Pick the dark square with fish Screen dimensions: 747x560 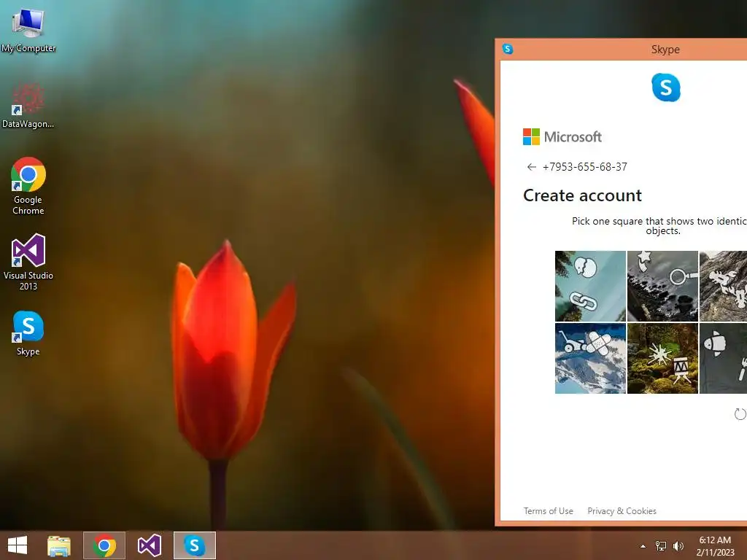pyautogui.click(x=723, y=359)
